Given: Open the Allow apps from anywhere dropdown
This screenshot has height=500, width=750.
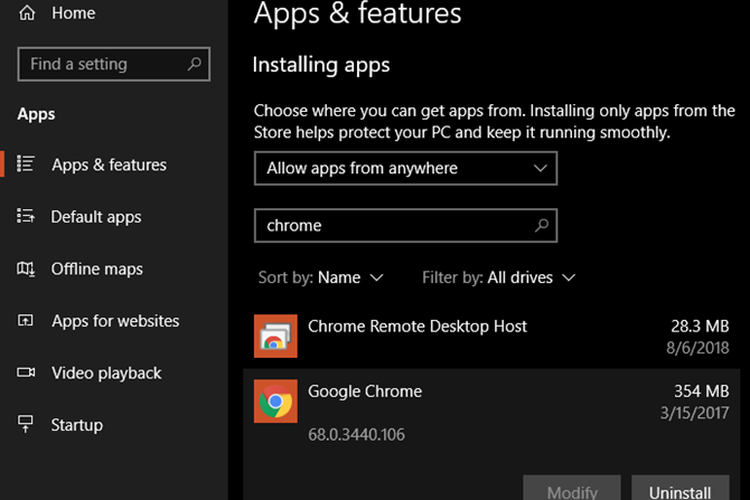Looking at the screenshot, I should (x=405, y=169).
